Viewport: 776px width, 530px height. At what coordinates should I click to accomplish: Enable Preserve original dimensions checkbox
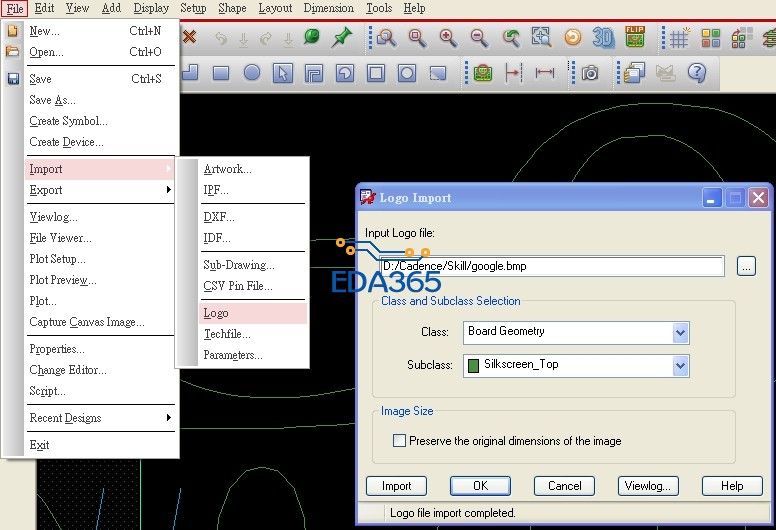pyautogui.click(x=400, y=440)
